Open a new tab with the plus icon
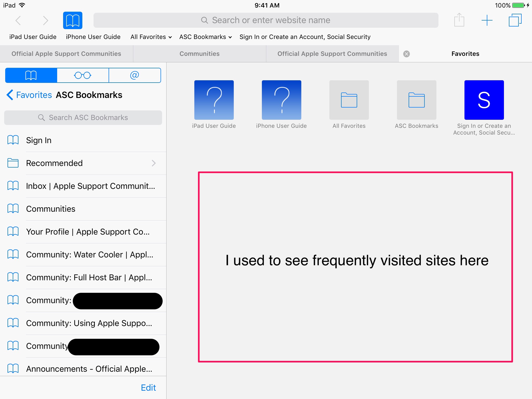The height and width of the screenshot is (399, 532). click(x=487, y=20)
